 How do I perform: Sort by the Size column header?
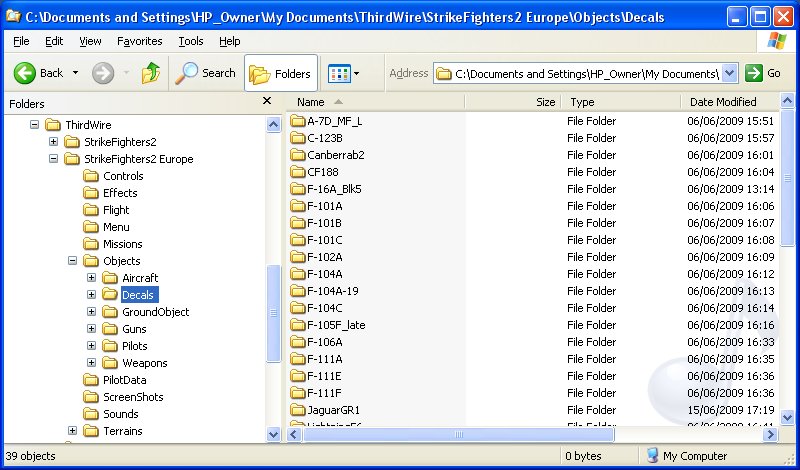point(513,102)
